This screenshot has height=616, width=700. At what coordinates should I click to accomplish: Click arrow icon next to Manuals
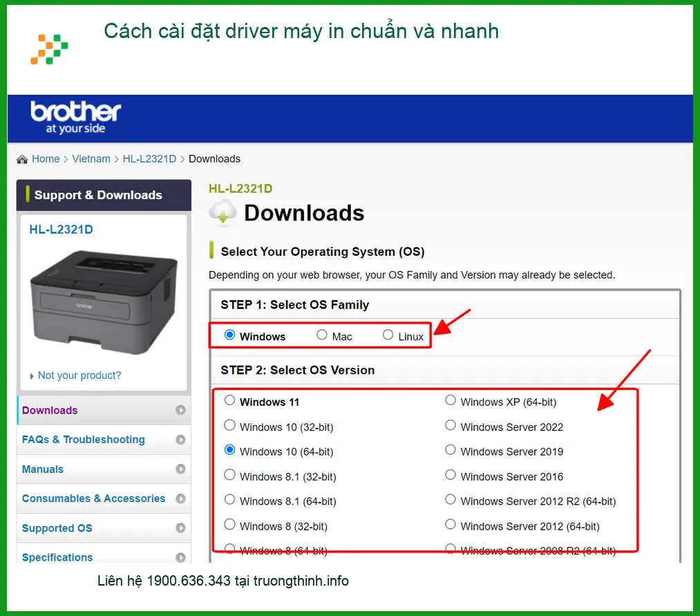(x=180, y=469)
